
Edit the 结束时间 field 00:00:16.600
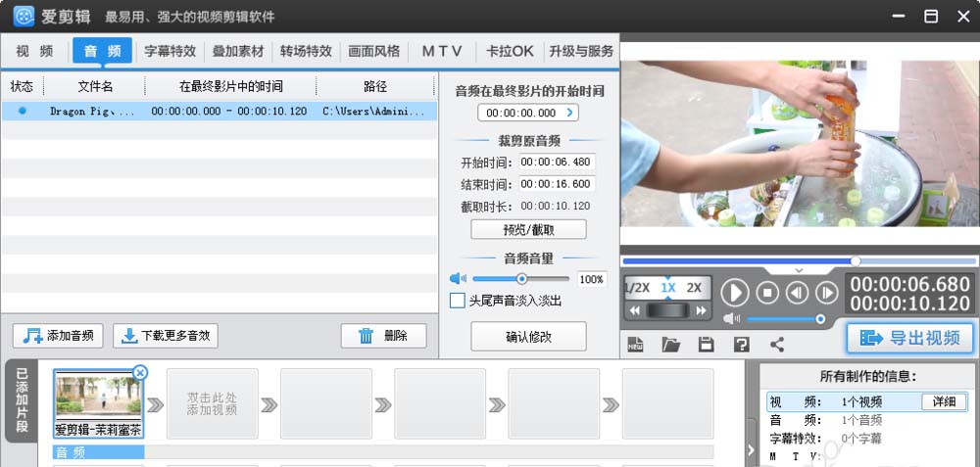[x=557, y=184]
